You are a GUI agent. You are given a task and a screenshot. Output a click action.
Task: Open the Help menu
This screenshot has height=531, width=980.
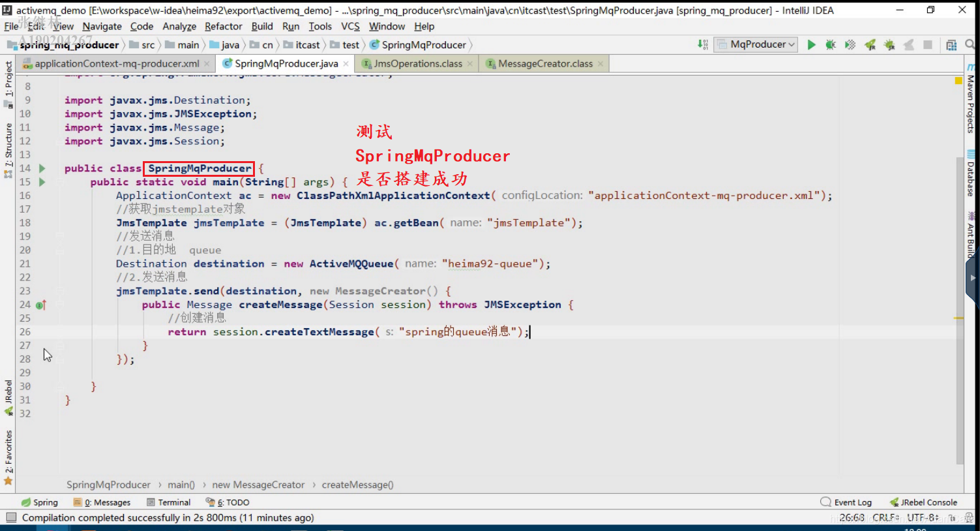(x=424, y=26)
